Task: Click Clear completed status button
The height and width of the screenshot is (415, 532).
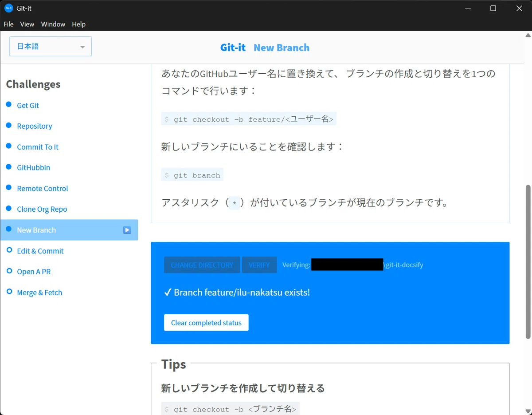Action: pos(206,323)
